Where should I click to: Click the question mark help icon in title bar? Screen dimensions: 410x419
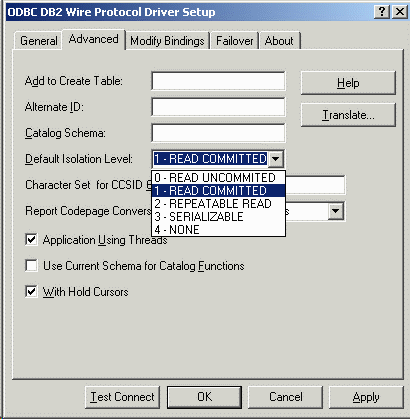point(382,12)
